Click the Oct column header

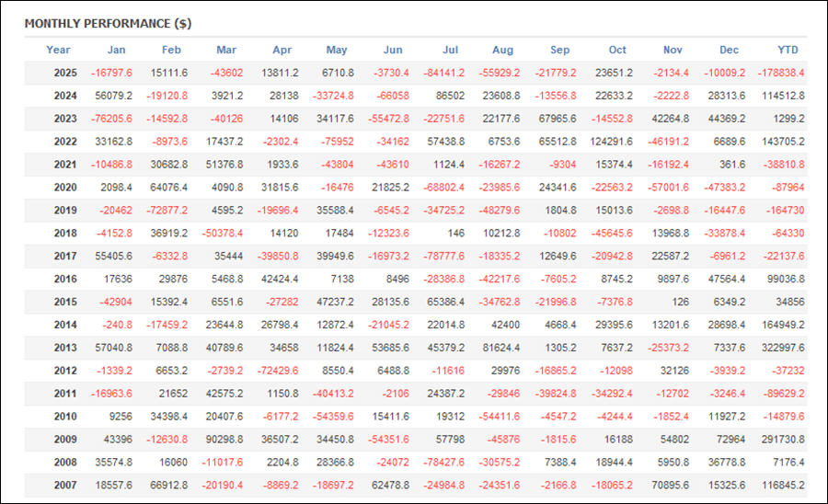tap(616, 50)
